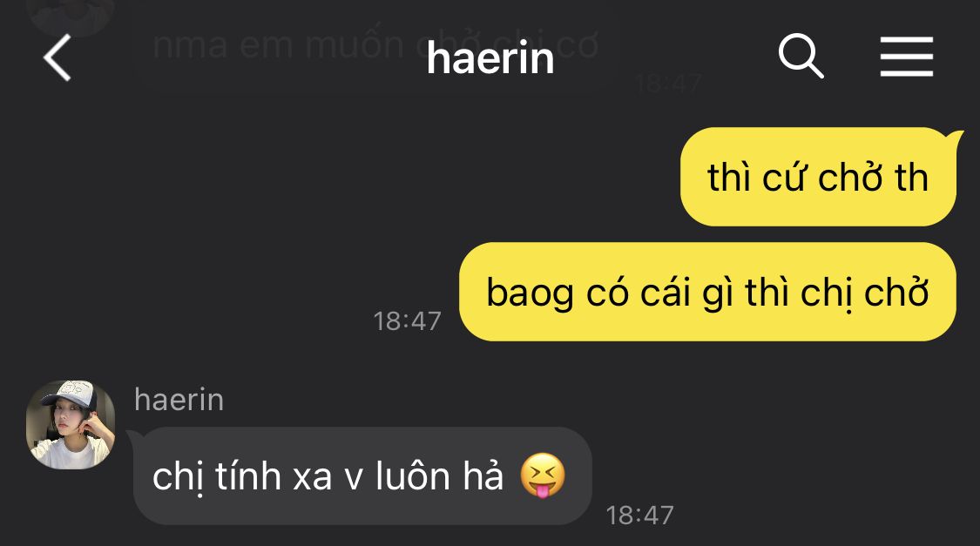Click the word "thì" in the first yellow bubble
Viewport: 980px width, 546px height.
tap(728, 177)
